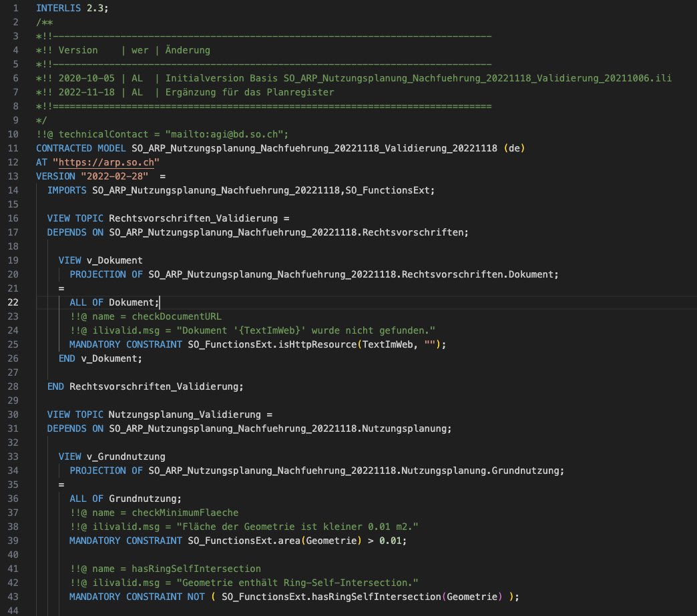Click the 'hasRingSelfIntersection' name annotation on line 41
The image size is (697, 616).
tap(196, 569)
